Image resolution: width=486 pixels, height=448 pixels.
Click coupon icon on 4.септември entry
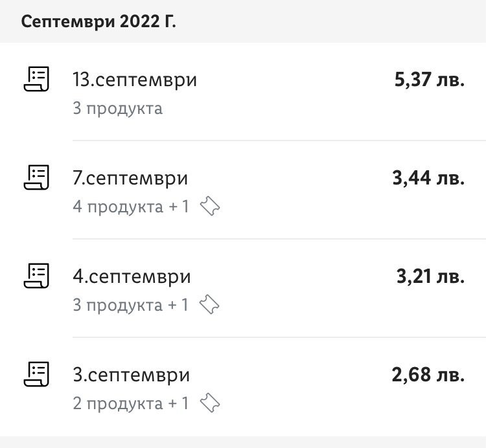click(x=209, y=305)
